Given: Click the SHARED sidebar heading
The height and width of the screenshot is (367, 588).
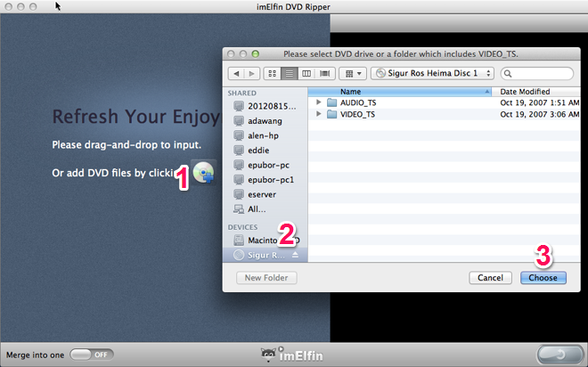Looking at the screenshot, I should (241, 93).
